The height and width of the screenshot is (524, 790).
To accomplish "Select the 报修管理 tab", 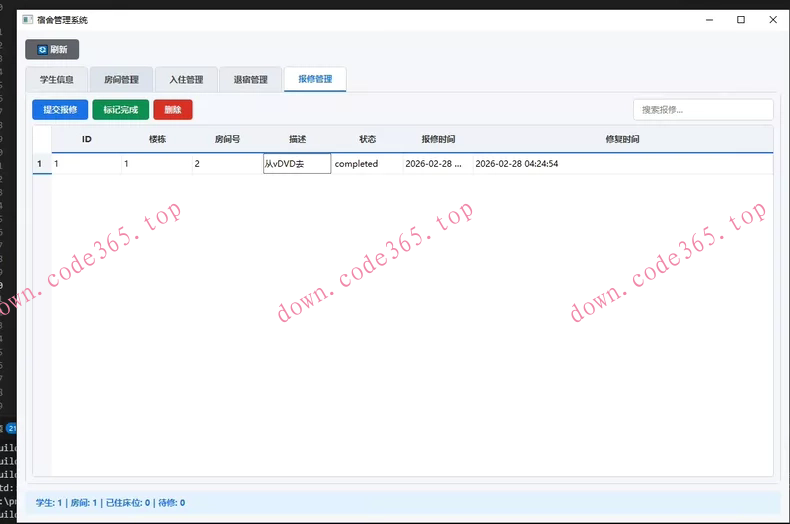I will (315, 79).
